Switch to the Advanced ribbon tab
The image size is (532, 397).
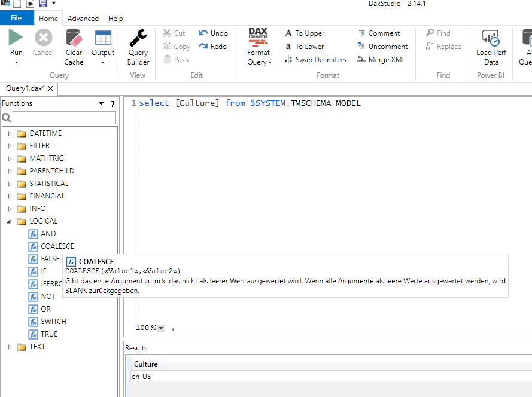[83, 18]
